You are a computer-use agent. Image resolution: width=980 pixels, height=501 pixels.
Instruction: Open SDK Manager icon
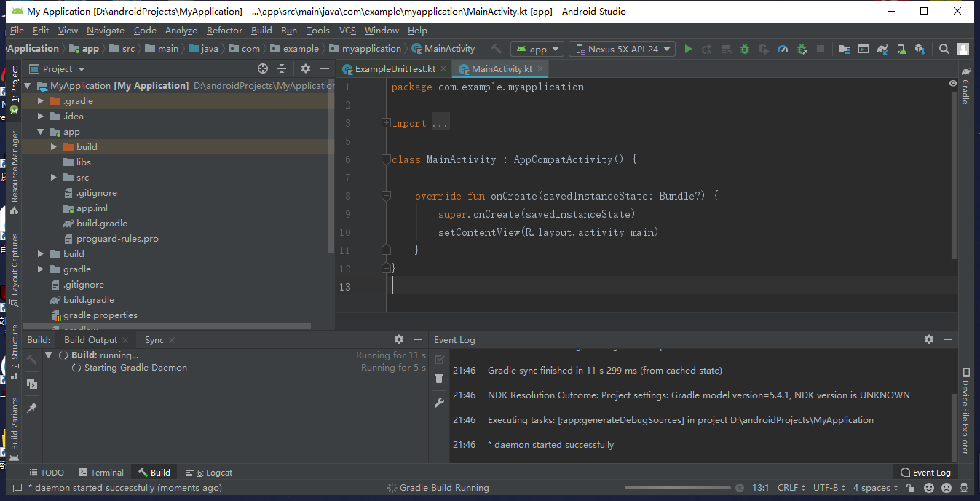click(920, 49)
